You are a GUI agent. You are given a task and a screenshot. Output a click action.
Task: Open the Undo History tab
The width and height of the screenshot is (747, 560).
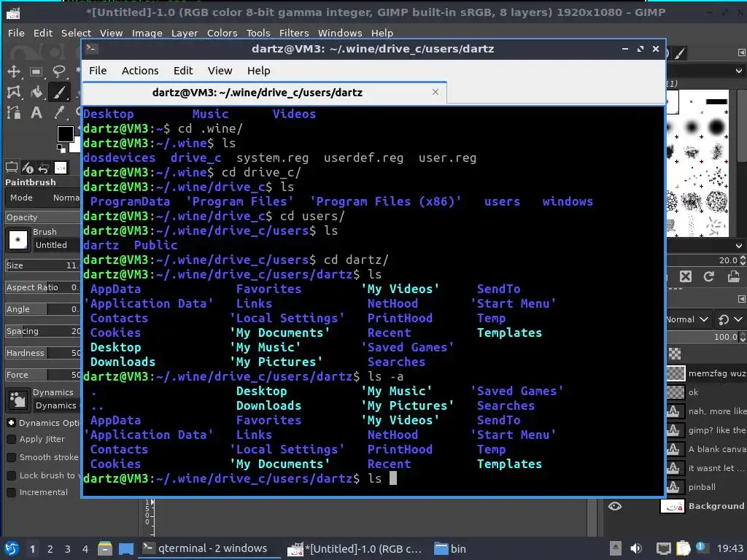pos(44,168)
